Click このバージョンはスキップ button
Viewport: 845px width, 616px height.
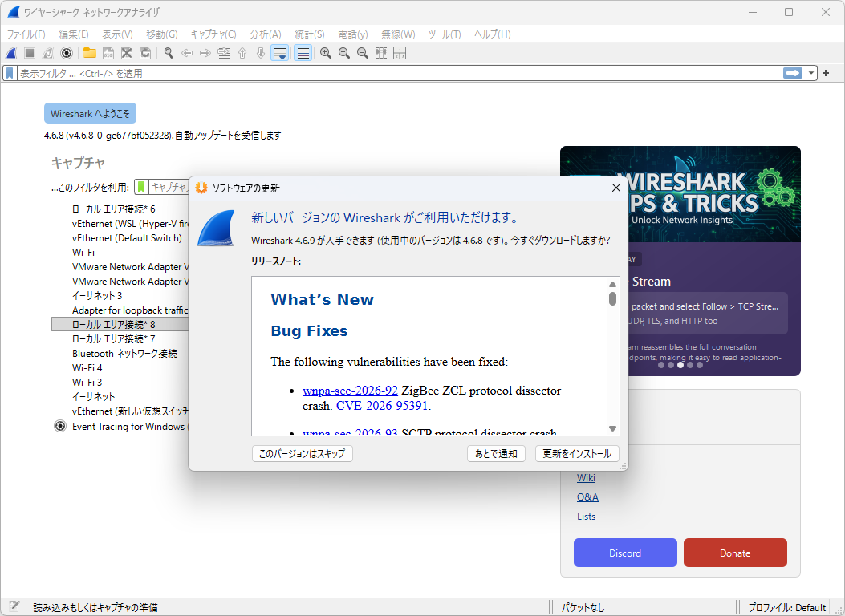pos(303,453)
